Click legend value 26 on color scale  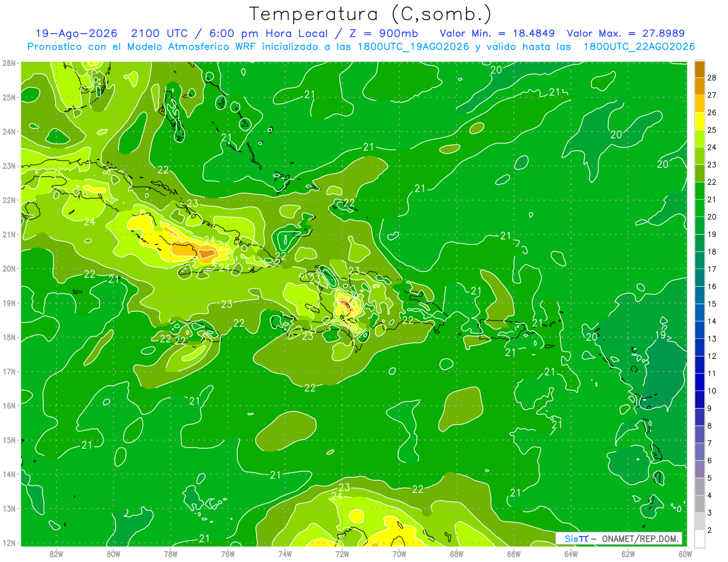(x=713, y=113)
